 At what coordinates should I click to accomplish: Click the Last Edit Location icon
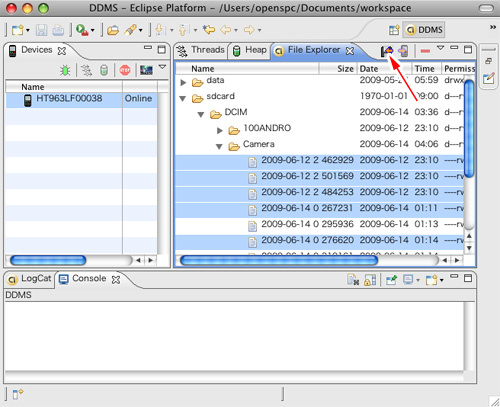pyautogui.click(x=209, y=30)
